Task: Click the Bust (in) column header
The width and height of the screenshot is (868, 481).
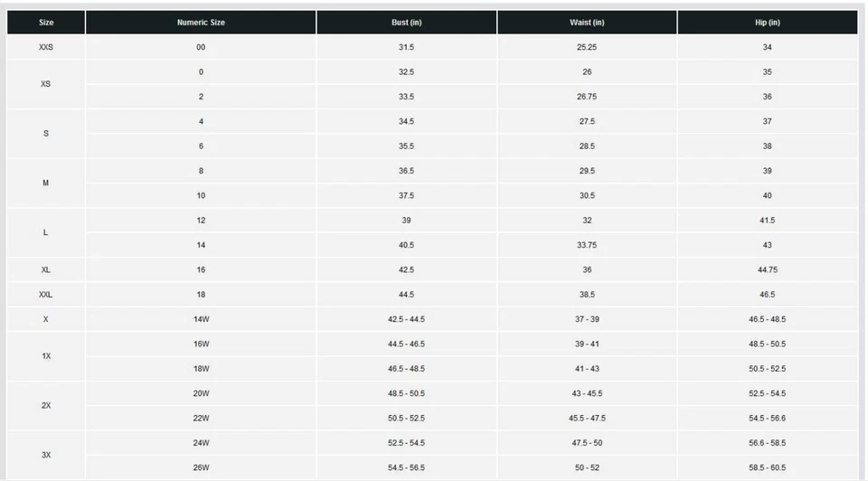Action: 406,23
